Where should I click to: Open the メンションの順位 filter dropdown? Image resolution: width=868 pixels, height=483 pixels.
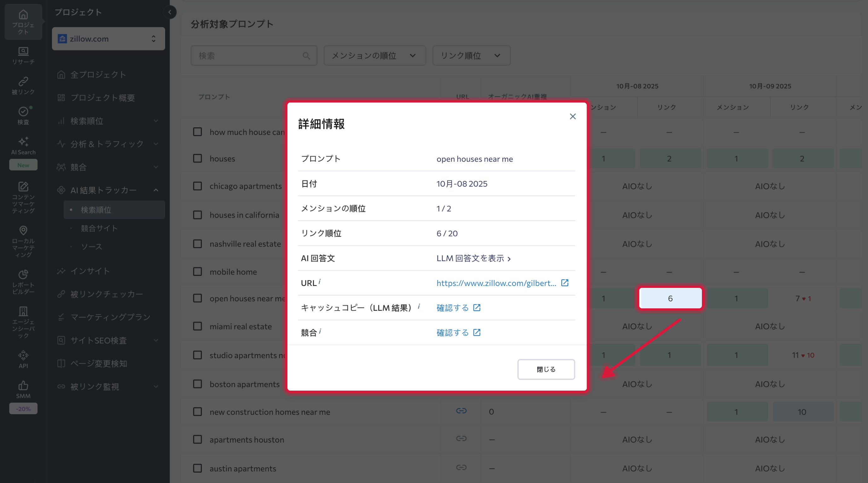pos(374,55)
